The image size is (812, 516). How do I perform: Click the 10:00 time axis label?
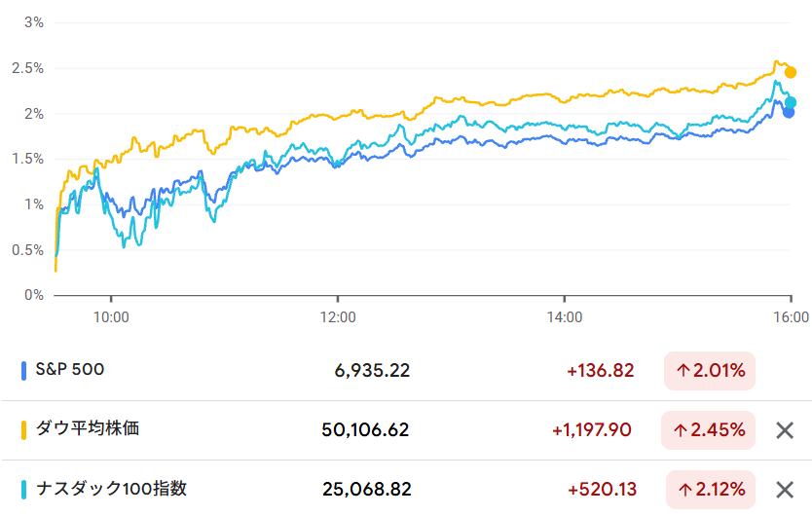click(x=111, y=316)
